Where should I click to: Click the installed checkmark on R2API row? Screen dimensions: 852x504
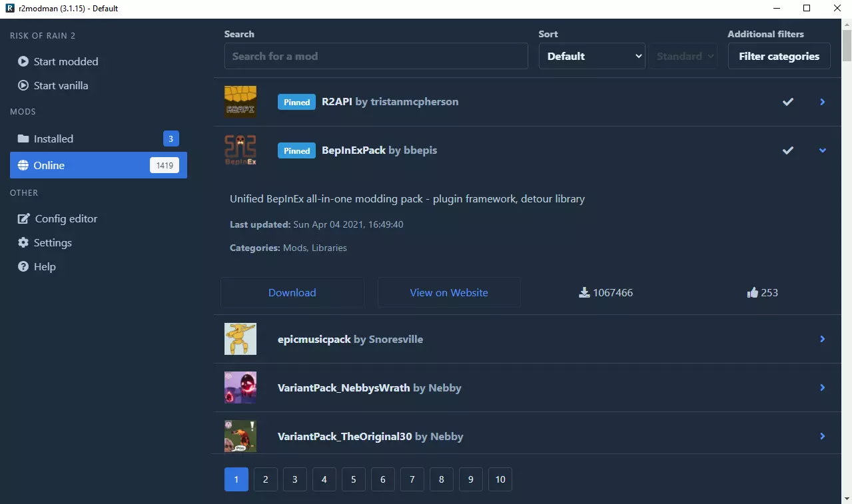[788, 102]
